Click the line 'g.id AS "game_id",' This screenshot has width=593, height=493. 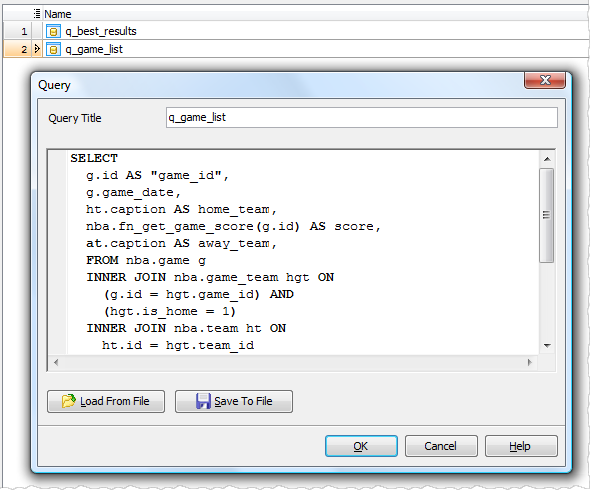click(x=157, y=175)
